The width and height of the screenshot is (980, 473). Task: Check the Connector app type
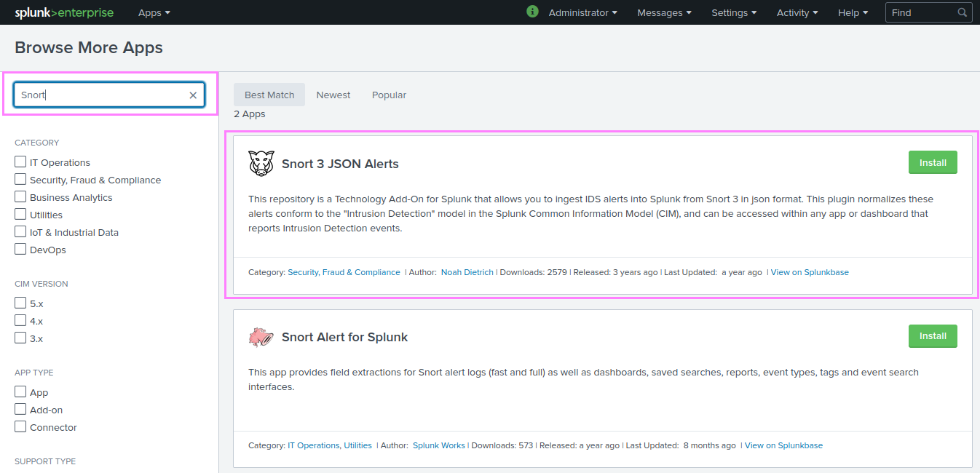20,426
